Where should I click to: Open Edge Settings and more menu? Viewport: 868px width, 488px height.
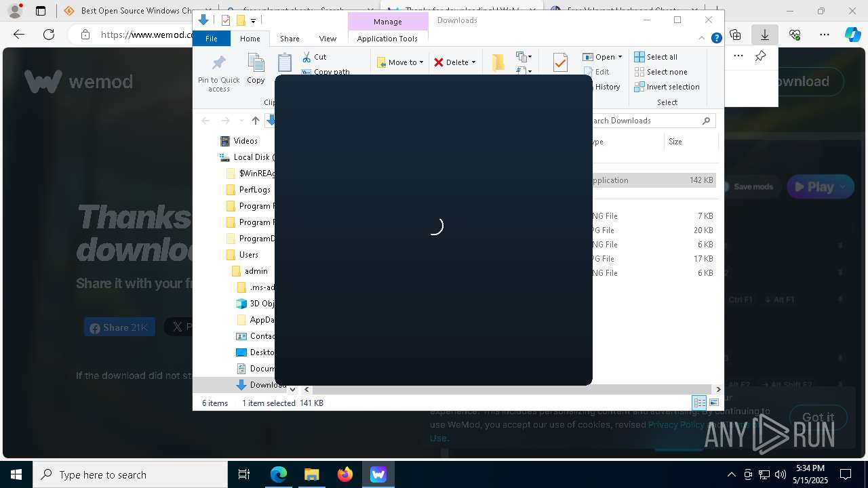click(x=824, y=35)
